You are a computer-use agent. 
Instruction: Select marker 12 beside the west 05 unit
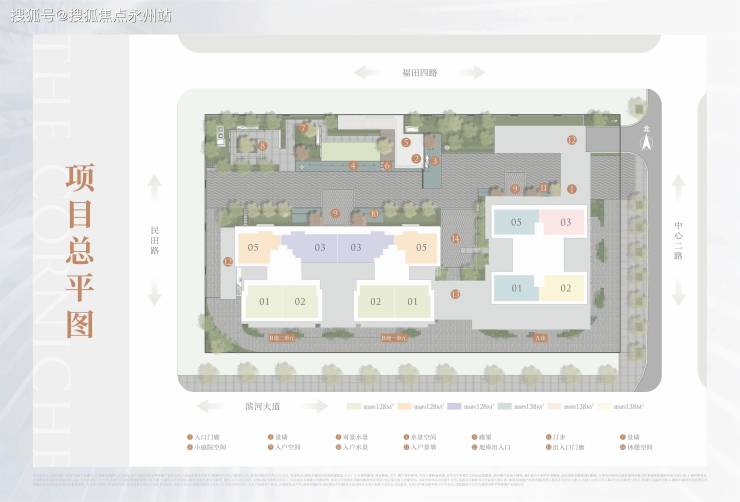point(228,261)
